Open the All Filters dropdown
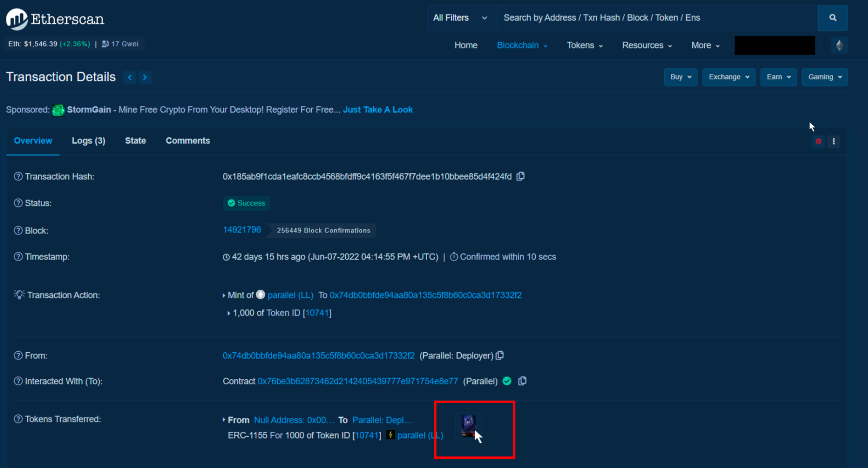The width and height of the screenshot is (868, 468). (460, 18)
